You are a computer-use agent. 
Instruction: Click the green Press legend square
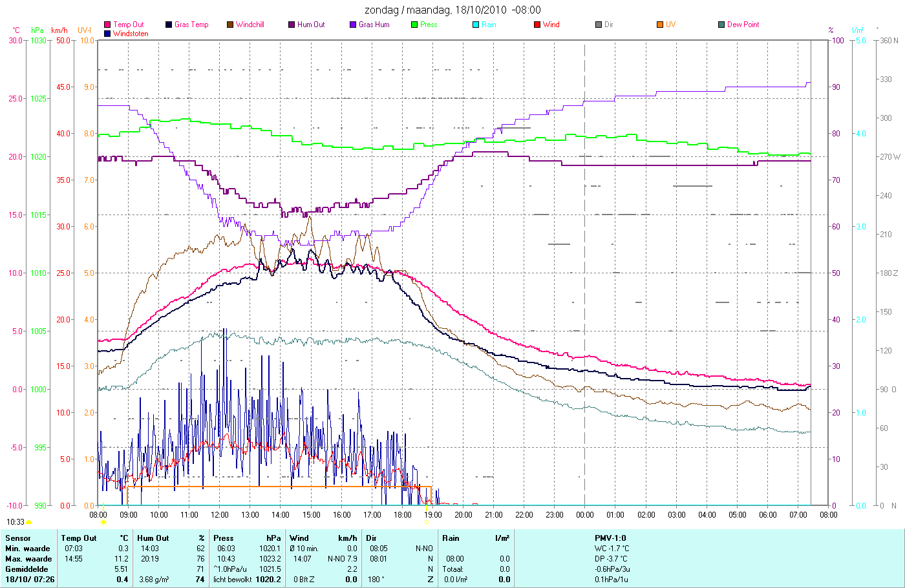click(414, 25)
